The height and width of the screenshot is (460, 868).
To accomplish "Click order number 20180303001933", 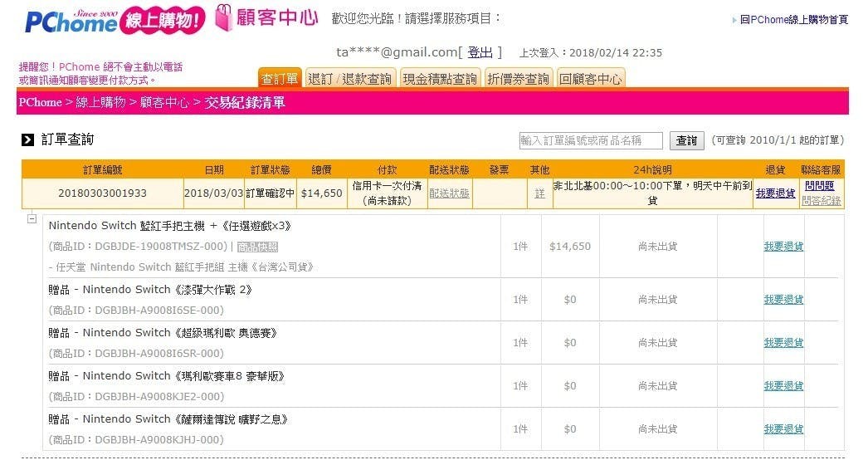I will 102,193.
